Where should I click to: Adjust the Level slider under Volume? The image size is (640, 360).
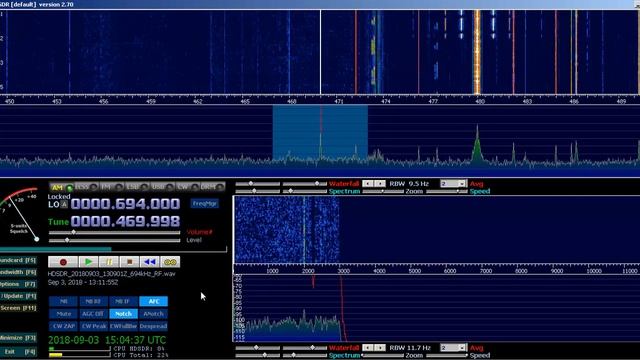tap(114, 240)
